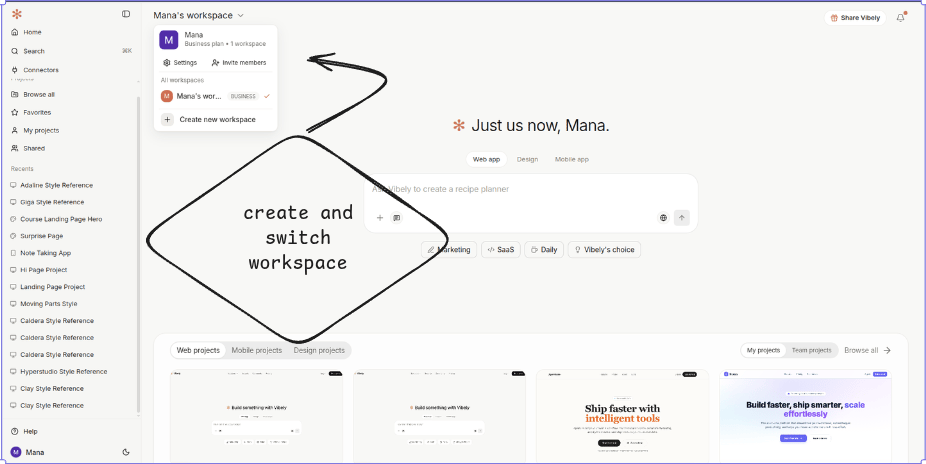Open the Mana user profile menu
Screen dimensions: 926x464
tap(28, 452)
